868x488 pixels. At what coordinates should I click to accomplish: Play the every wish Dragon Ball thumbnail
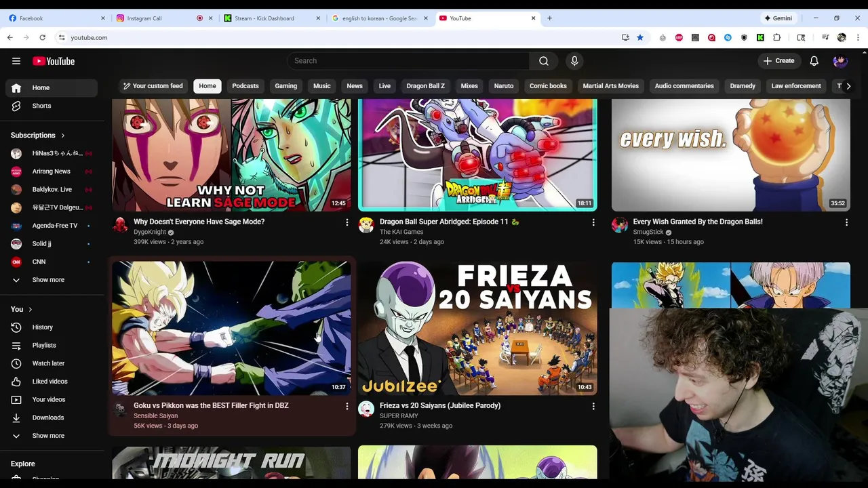[731, 155]
